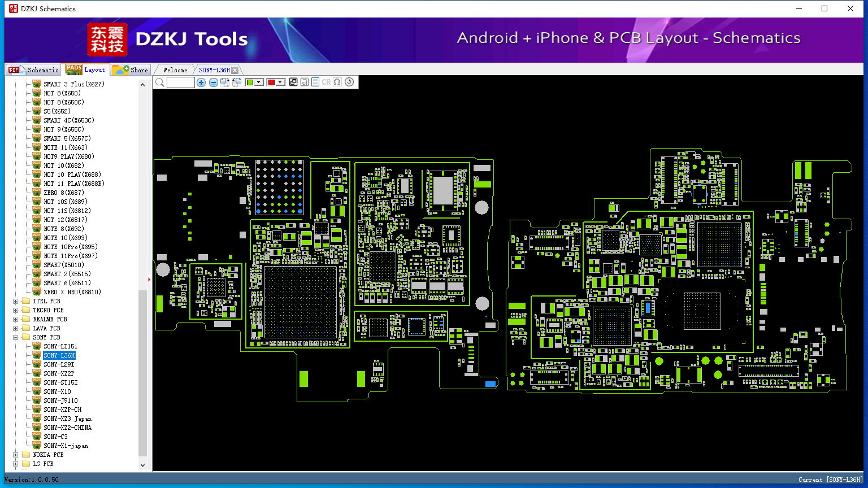This screenshot has width=868, height=488.
Task: Click PADS icon beside ZERO 8(X687)
Action: point(36,192)
